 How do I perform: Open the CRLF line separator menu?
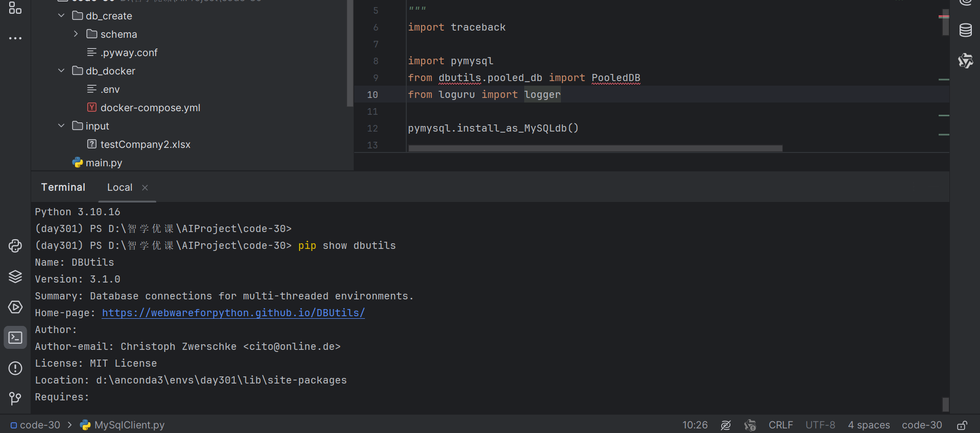780,425
